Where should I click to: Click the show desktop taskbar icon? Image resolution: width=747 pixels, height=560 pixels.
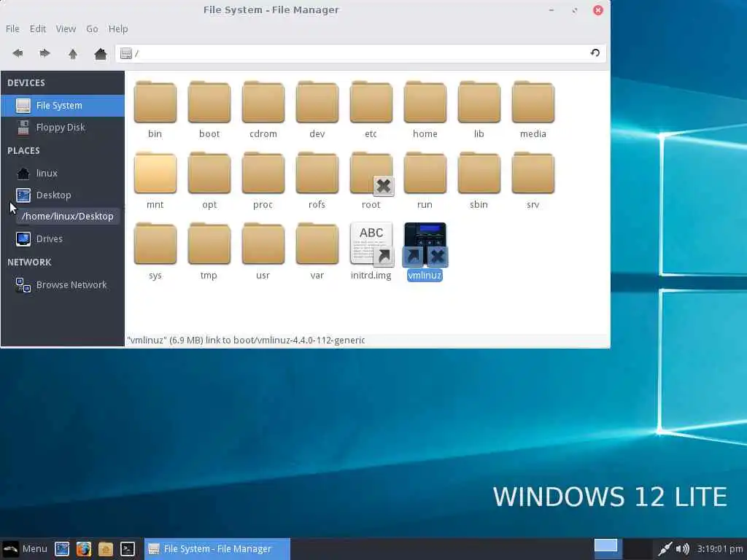click(62, 548)
